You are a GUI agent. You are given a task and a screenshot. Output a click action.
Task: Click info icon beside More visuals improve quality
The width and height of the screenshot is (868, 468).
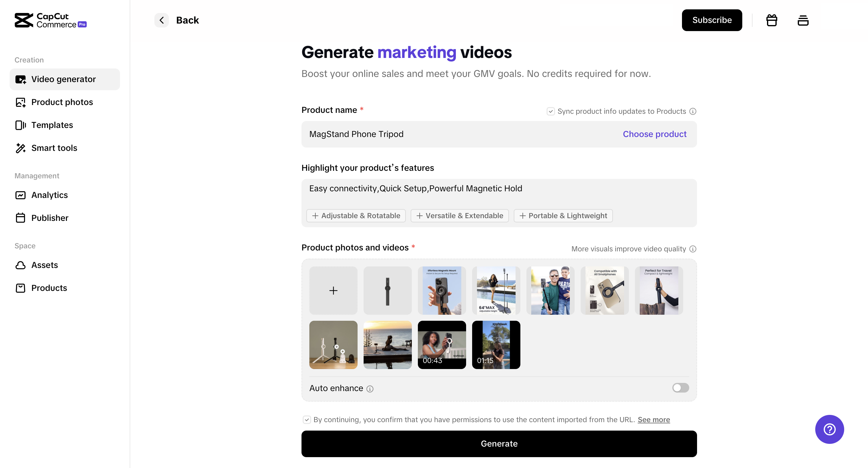click(693, 249)
